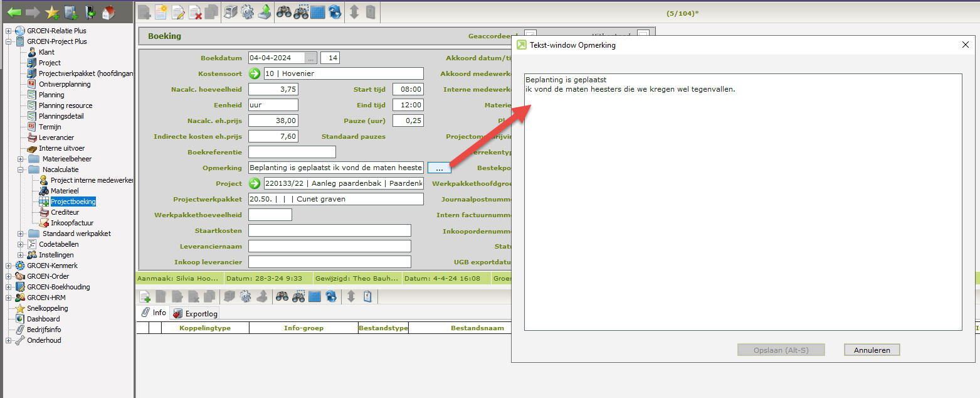This screenshot has width=980, height=398.
Task: Select the Info tab
Action: 154,313
